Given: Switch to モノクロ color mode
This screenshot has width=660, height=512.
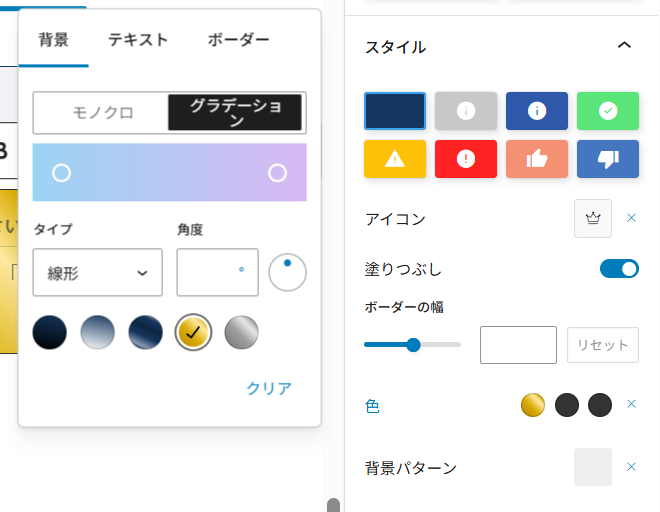Looking at the screenshot, I should tap(102, 113).
